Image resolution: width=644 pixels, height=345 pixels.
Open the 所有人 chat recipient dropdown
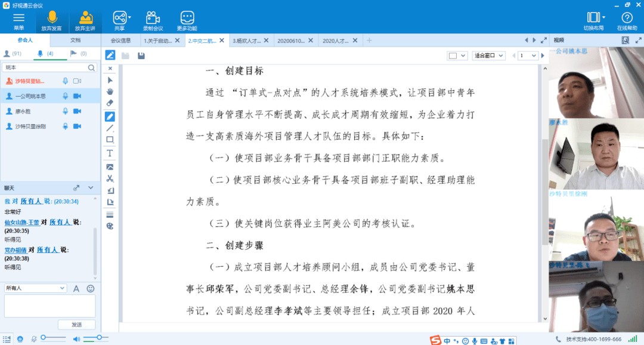click(35, 288)
